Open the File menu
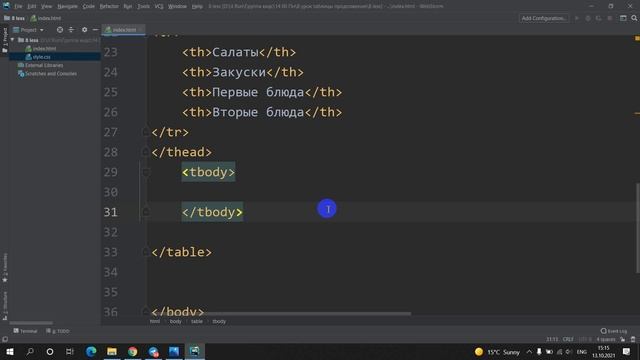This screenshot has width=640, height=360. pos(18,6)
